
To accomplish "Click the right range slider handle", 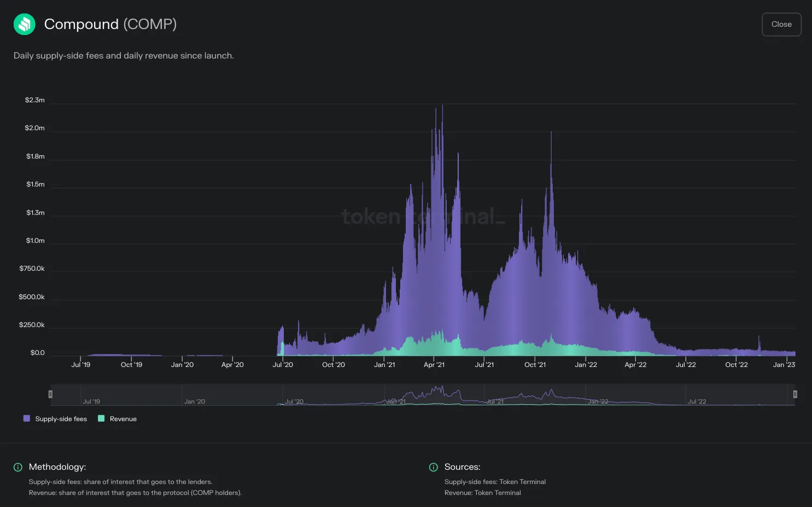I will (x=795, y=394).
